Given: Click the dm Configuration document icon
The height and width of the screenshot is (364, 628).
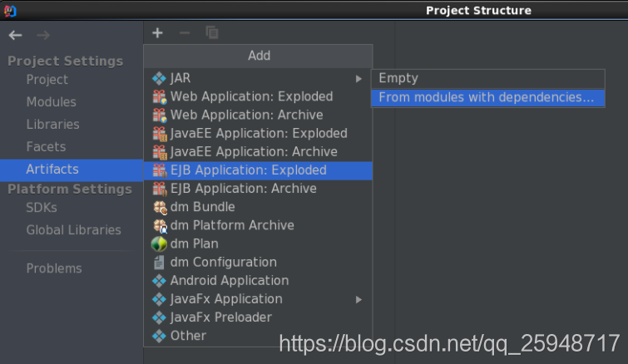Looking at the screenshot, I should coord(159,262).
